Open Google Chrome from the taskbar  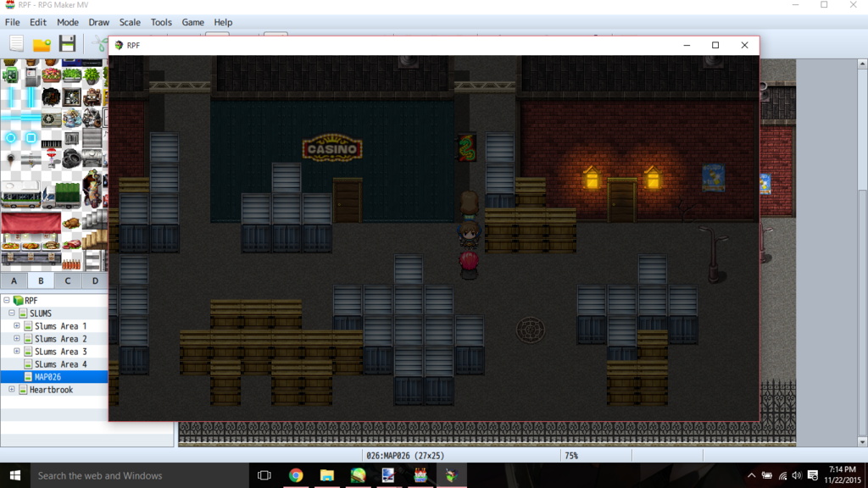(x=296, y=475)
